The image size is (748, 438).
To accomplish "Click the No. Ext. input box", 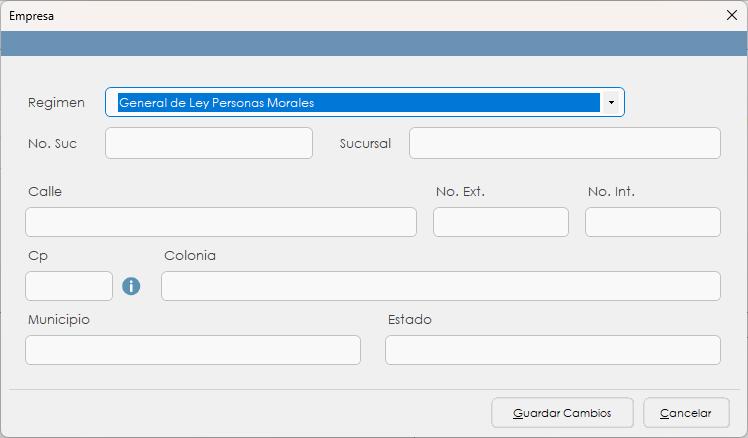I will [500, 222].
